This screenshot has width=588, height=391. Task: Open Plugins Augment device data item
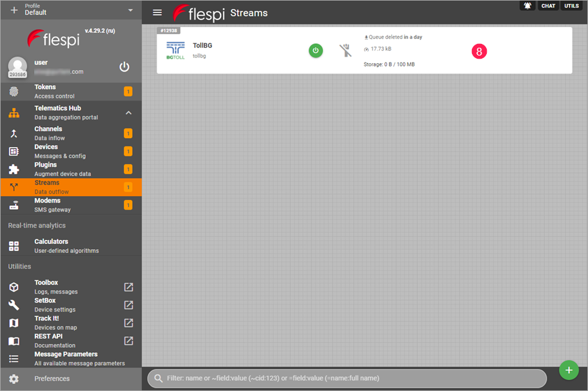pyautogui.click(x=71, y=169)
